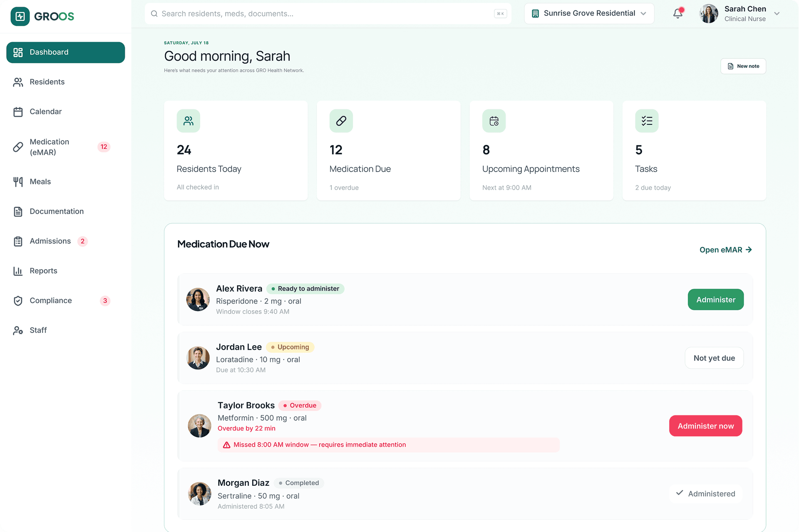Open the 5 Tasks card
799x532 pixels.
(694, 151)
